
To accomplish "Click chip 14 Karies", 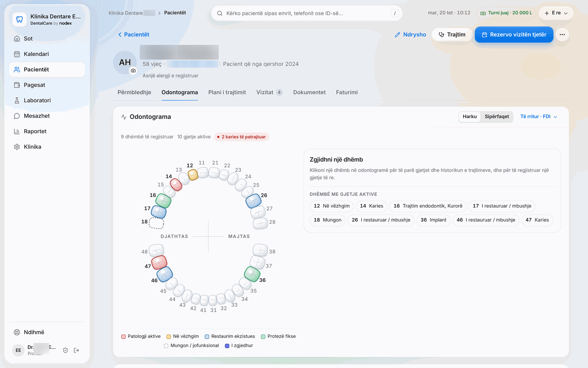I will point(372,206).
